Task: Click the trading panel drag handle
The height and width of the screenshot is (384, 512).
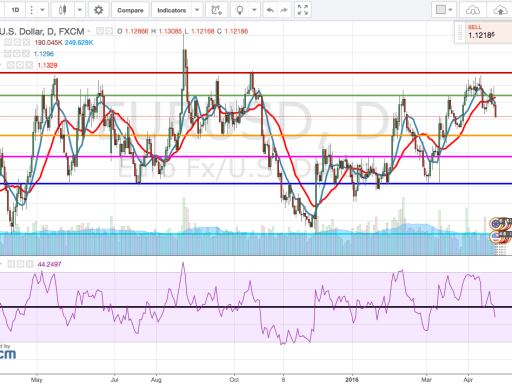Action: click(x=460, y=32)
